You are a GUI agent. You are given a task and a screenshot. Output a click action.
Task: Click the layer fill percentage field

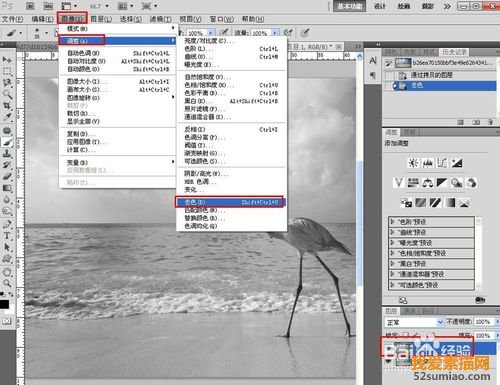(483, 335)
